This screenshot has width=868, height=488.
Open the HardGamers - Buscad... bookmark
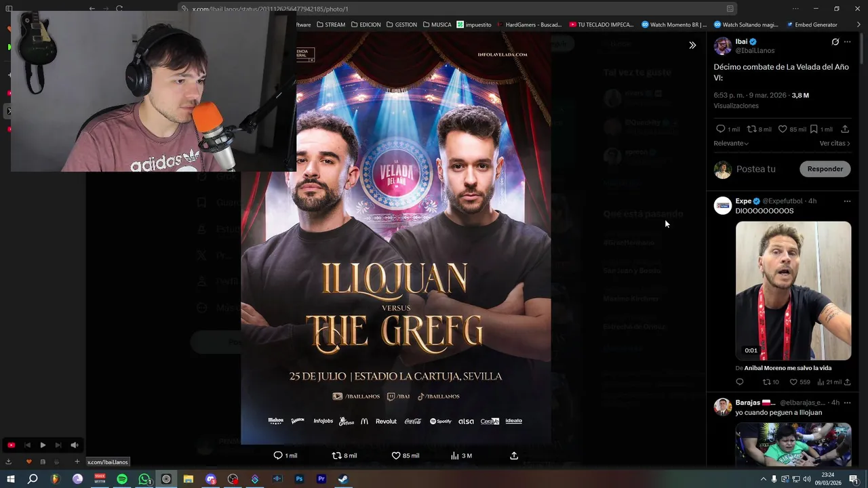pos(530,24)
